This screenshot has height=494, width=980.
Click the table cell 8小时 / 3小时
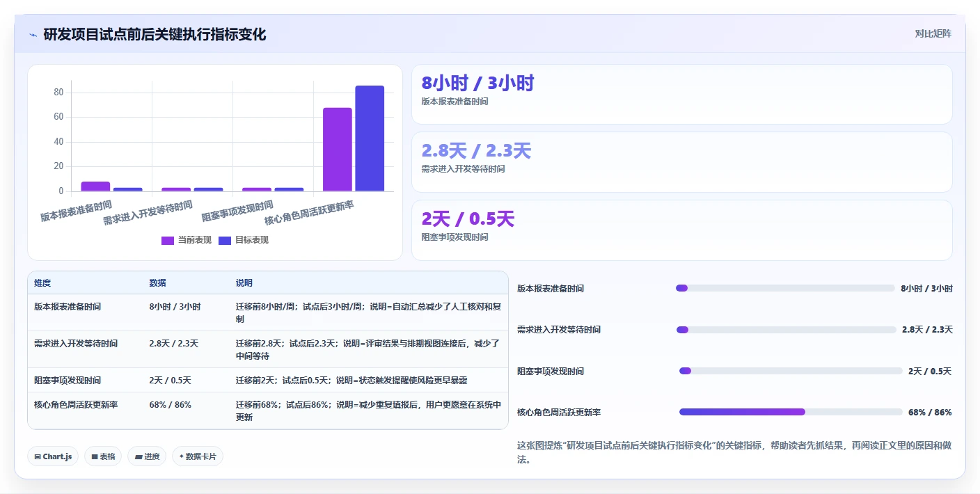(175, 306)
